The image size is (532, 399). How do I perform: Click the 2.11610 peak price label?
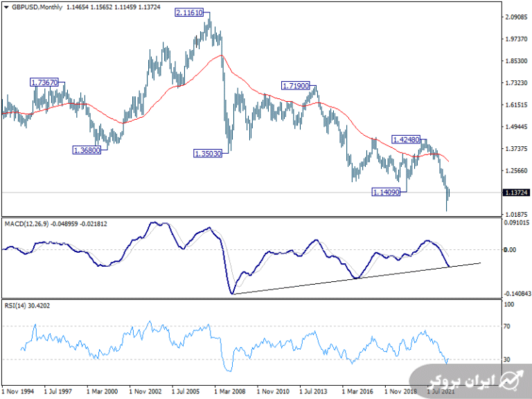click(189, 13)
